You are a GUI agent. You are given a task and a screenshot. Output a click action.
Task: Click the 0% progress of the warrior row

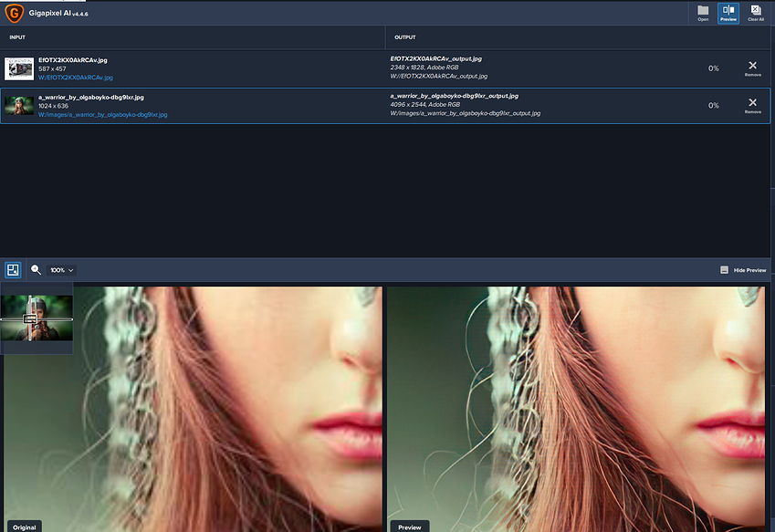pos(713,105)
